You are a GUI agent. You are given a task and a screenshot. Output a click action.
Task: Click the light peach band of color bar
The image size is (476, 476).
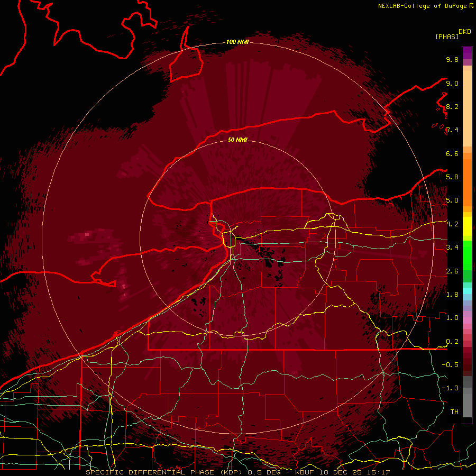[467, 108]
